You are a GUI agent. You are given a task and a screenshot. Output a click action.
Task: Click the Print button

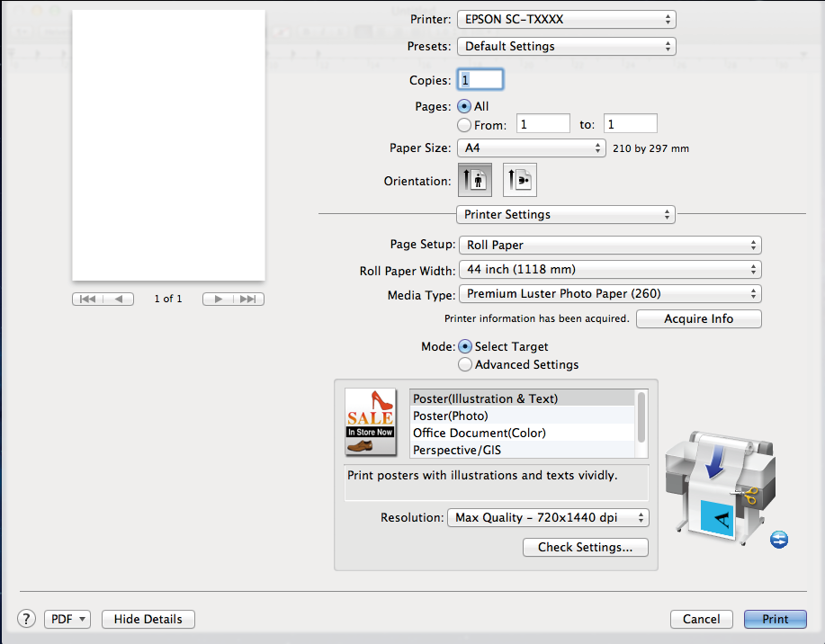pyautogui.click(x=775, y=620)
